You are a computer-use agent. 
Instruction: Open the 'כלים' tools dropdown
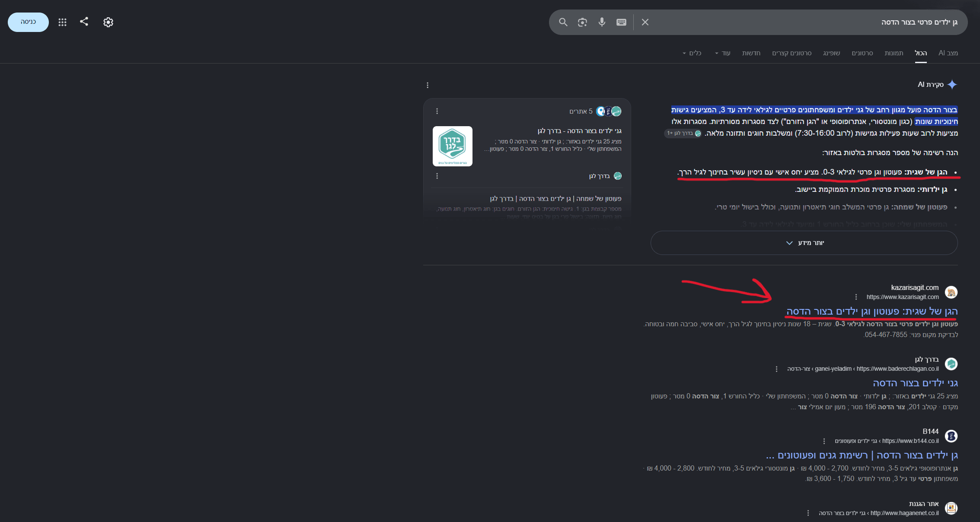coord(692,53)
